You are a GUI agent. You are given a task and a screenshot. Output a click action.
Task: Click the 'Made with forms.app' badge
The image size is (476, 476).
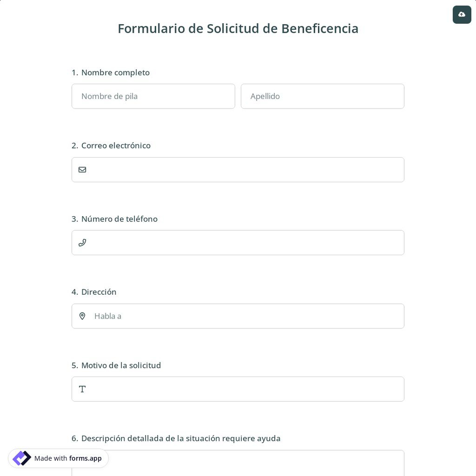point(58,458)
